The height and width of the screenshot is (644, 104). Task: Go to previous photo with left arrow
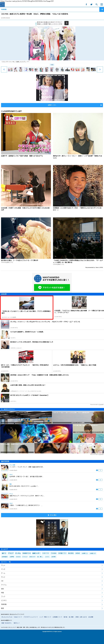(4, 69)
